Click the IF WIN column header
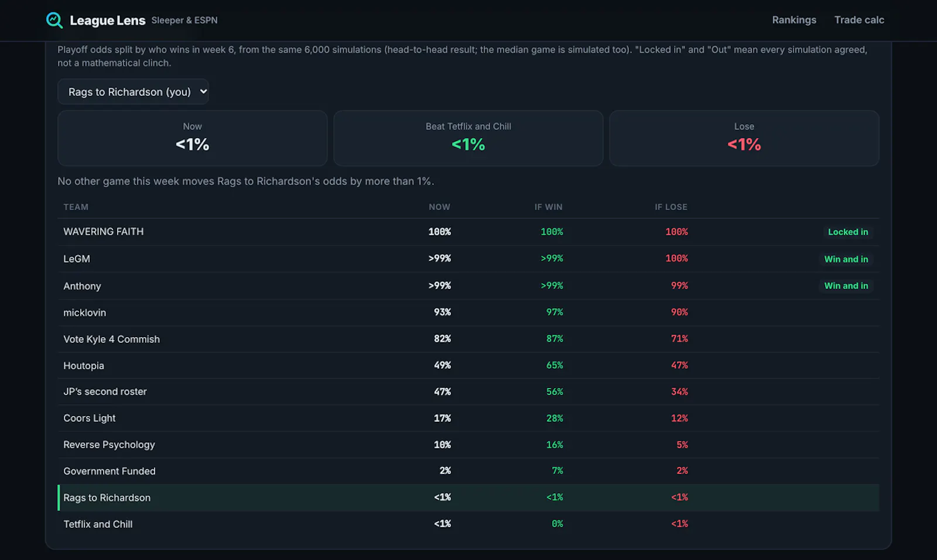The image size is (937, 560). click(x=548, y=207)
